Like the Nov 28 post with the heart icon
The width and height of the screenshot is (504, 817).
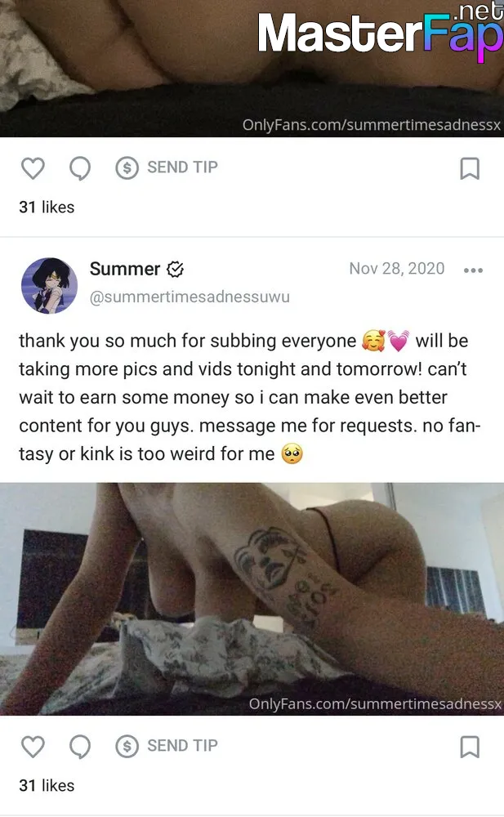[33, 747]
